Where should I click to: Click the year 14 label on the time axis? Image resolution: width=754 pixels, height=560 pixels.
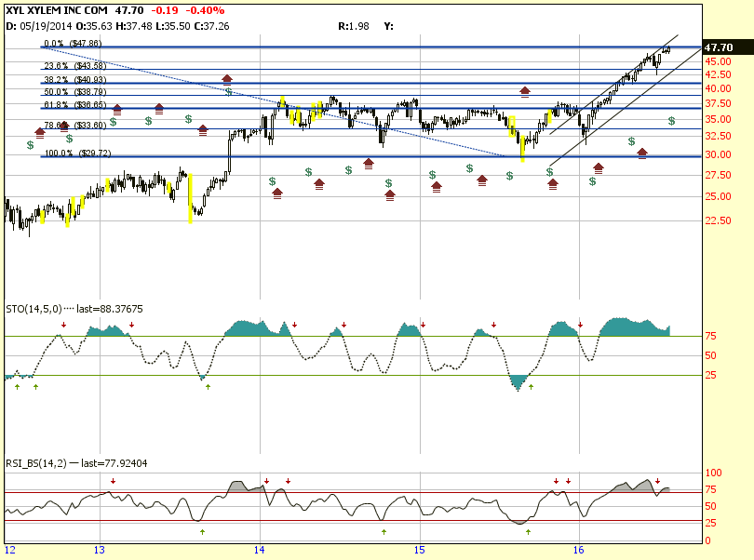[x=259, y=550]
